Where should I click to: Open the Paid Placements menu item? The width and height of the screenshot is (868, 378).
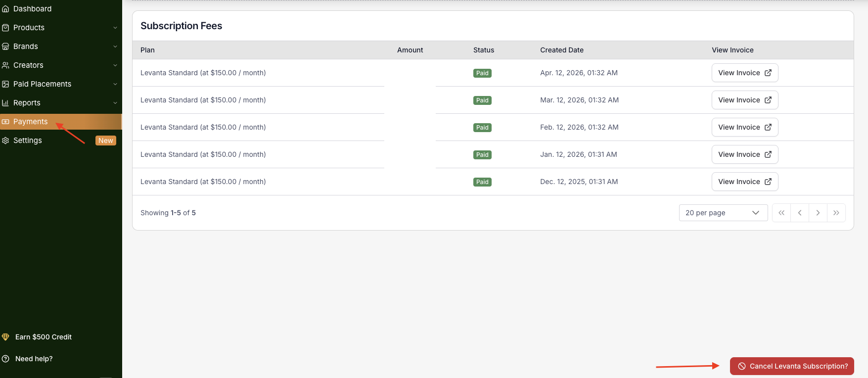[42, 84]
